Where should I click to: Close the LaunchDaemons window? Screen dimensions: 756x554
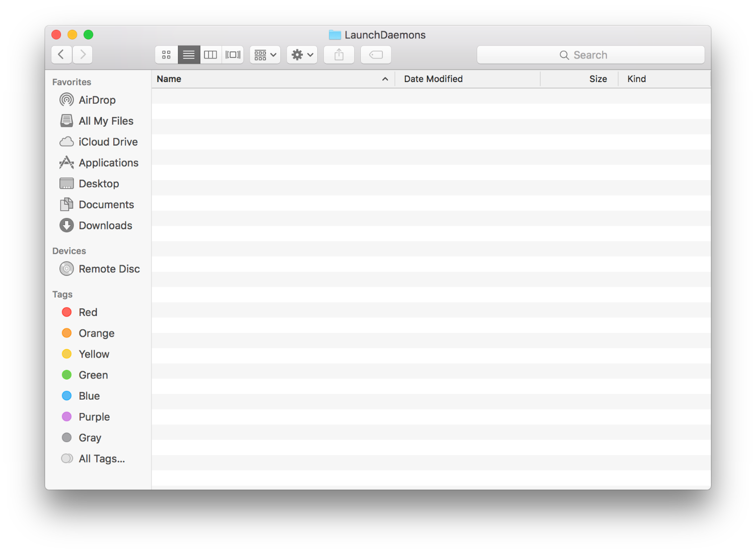pyautogui.click(x=56, y=34)
